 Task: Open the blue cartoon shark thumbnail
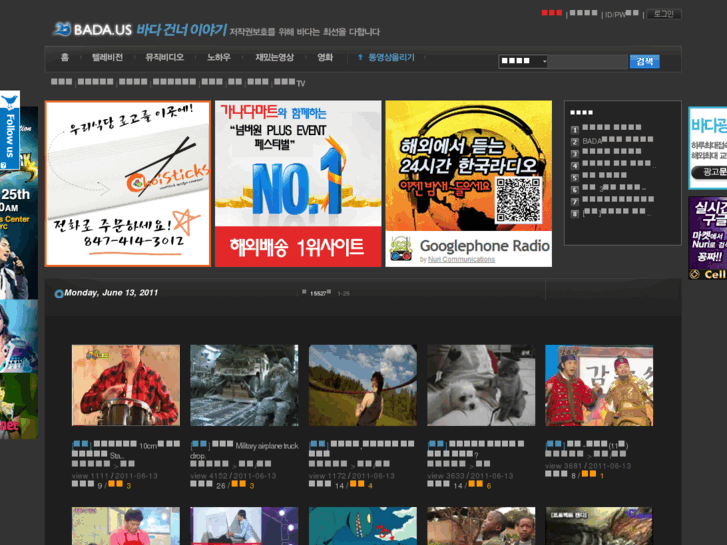363,526
